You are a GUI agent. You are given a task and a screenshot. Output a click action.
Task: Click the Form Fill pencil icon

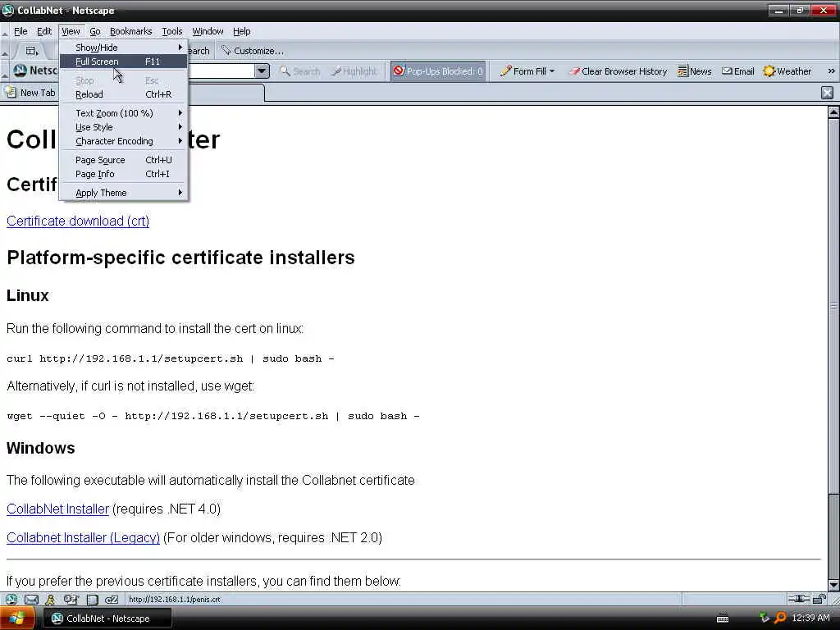point(505,71)
